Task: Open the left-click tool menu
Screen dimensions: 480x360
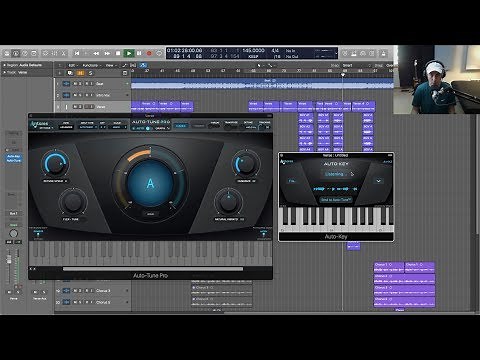Action: pyautogui.click(x=260, y=65)
